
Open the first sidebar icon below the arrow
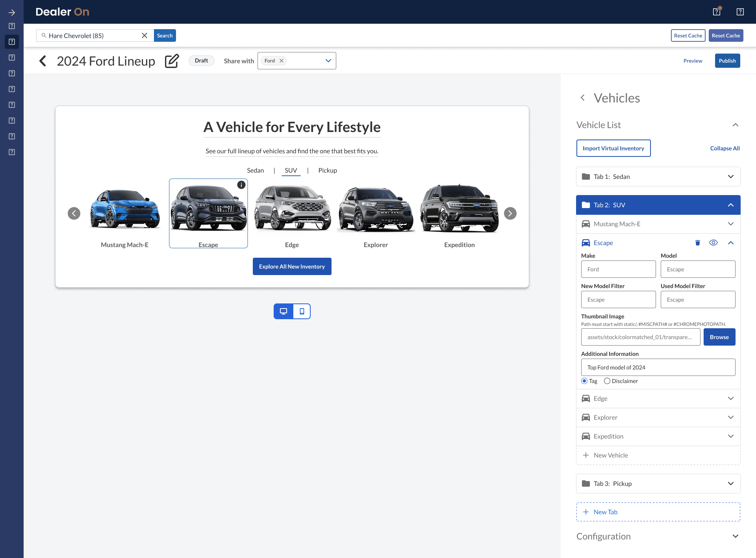(12, 26)
